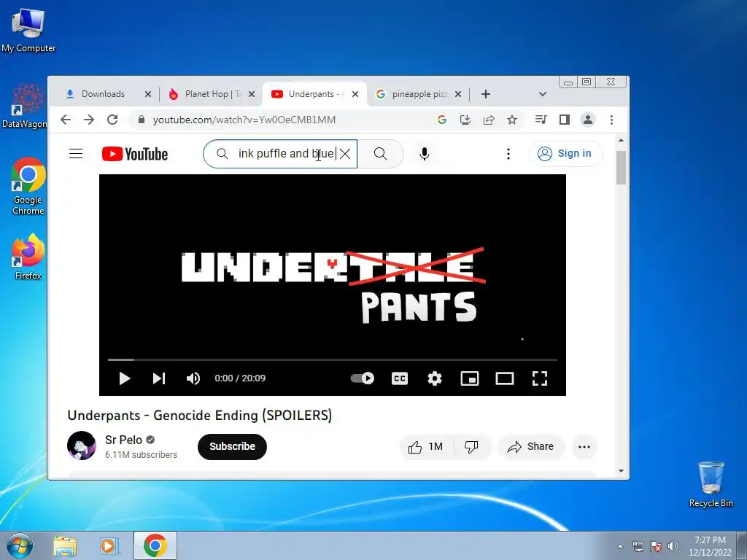
Task: Open more actions ellipsis below video
Action: click(x=584, y=447)
